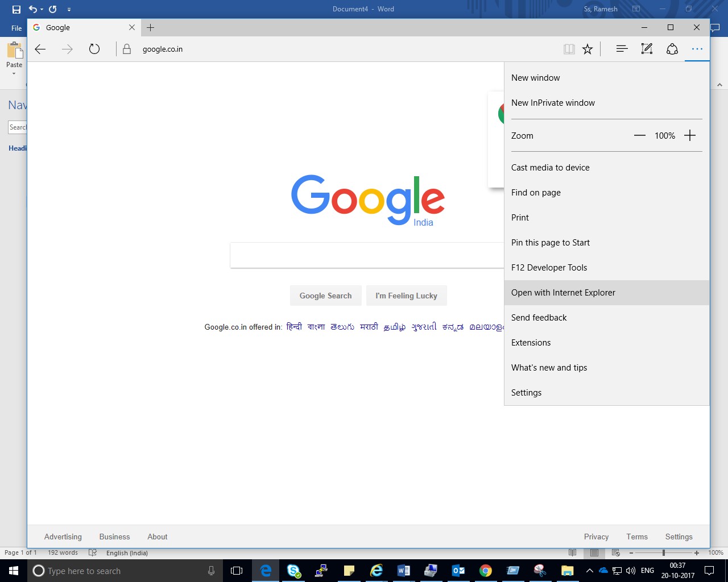Add this page to favorites

(x=588, y=49)
